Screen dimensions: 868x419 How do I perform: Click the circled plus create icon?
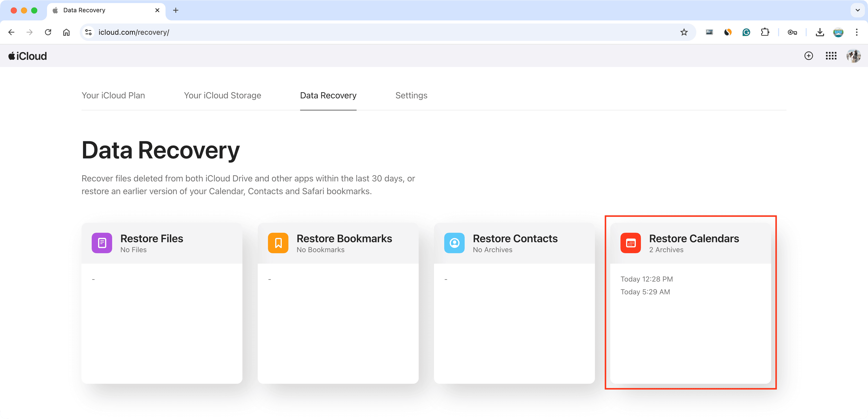[808, 56]
